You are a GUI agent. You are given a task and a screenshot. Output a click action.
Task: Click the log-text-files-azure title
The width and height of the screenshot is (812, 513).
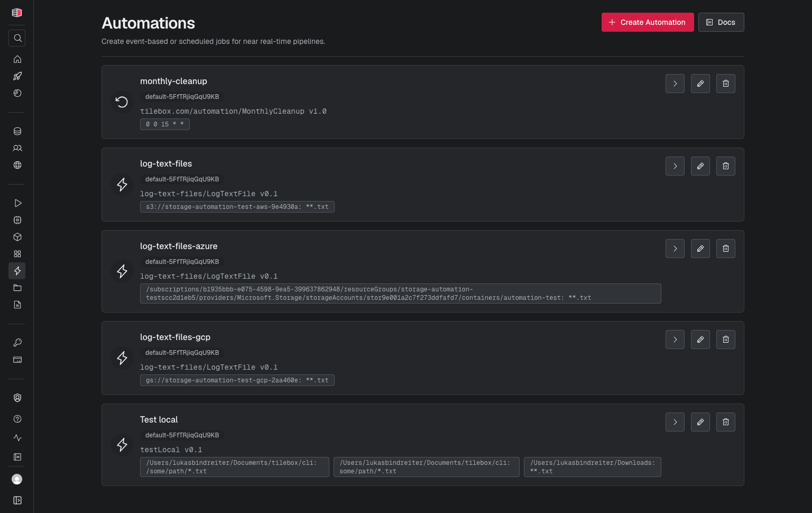[179, 246]
